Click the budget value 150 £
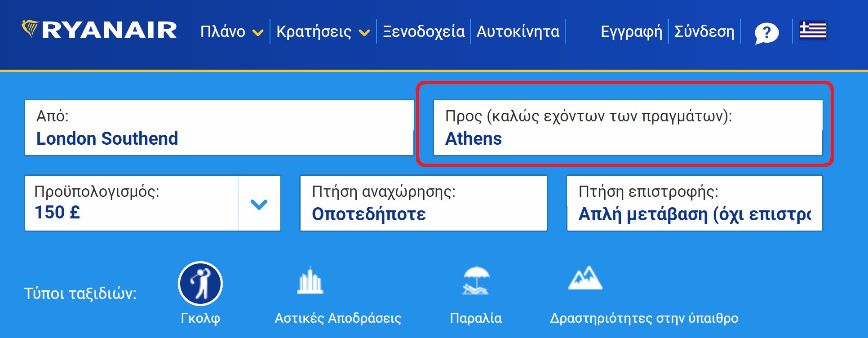868x338 pixels. (58, 212)
